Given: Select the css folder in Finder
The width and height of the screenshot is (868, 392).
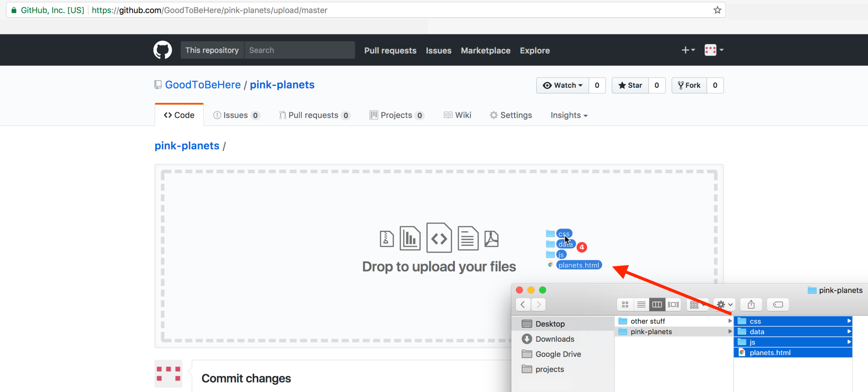Looking at the screenshot, I should tap(793, 321).
